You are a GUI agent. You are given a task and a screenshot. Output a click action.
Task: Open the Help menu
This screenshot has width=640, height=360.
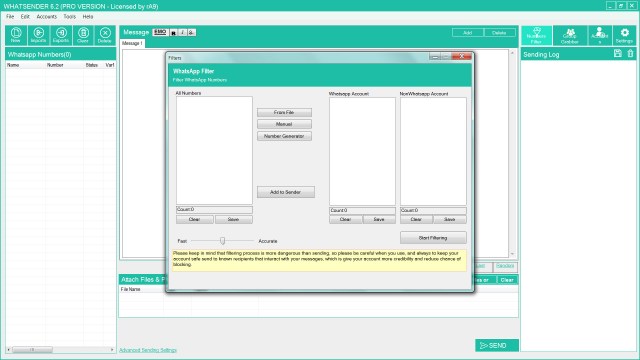88,17
